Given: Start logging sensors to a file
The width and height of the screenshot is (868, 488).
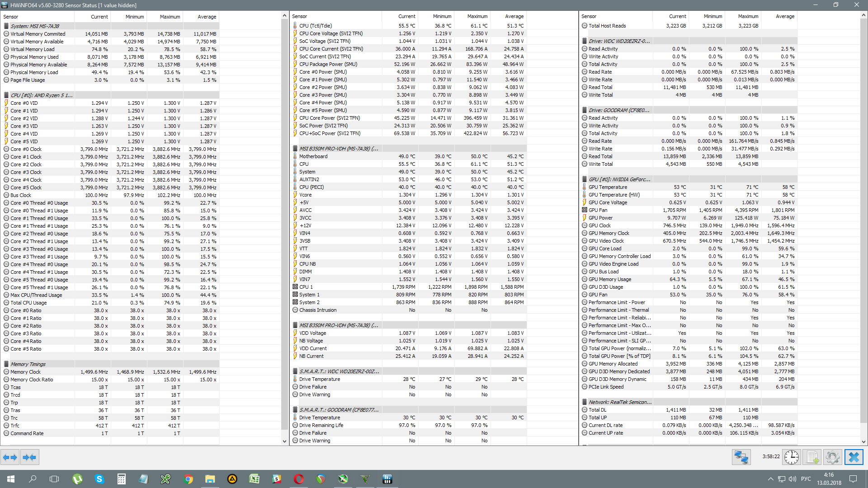Looking at the screenshot, I should (812, 457).
